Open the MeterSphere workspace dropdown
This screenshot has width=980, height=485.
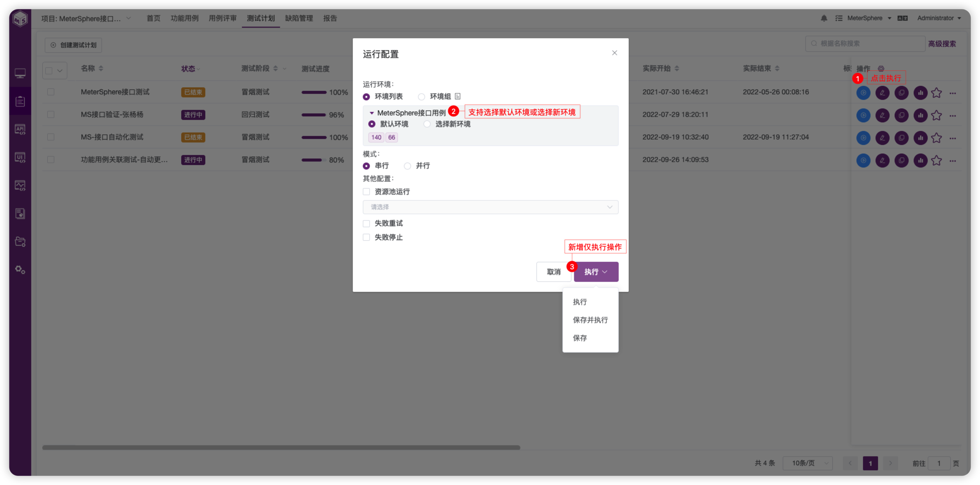coord(869,18)
